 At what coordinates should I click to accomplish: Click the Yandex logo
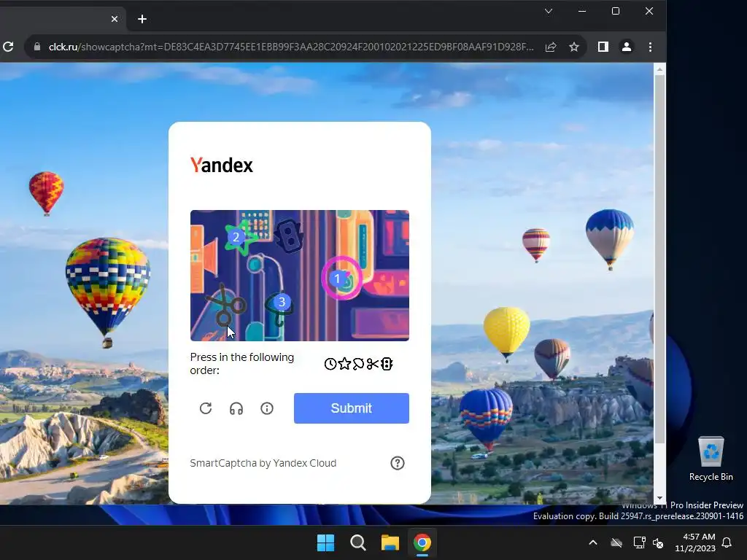[222, 166]
